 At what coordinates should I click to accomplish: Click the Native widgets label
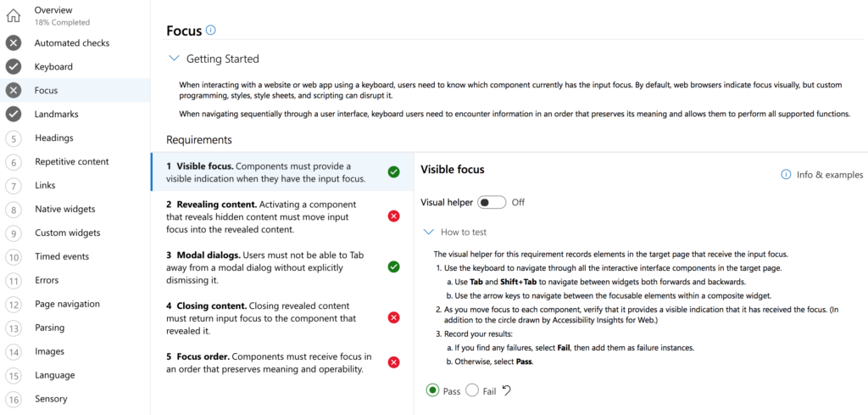point(64,210)
